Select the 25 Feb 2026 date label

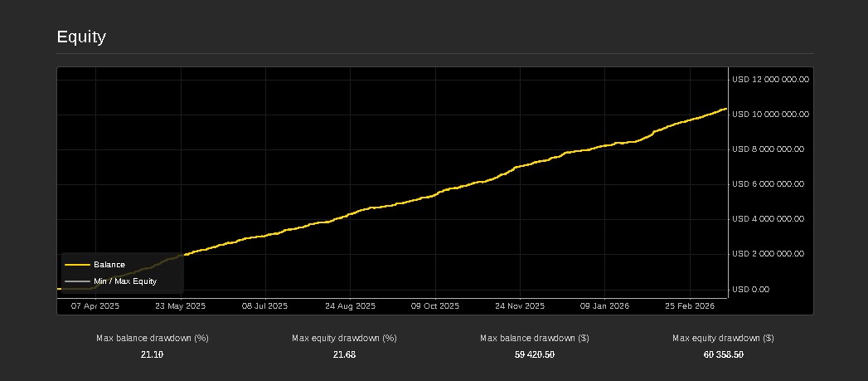[690, 306]
